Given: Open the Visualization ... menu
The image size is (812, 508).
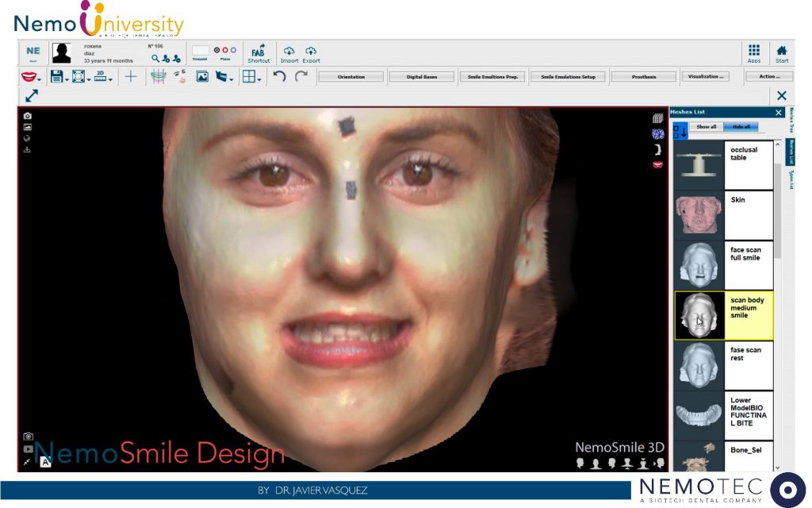Looking at the screenshot, I should 705,77.
